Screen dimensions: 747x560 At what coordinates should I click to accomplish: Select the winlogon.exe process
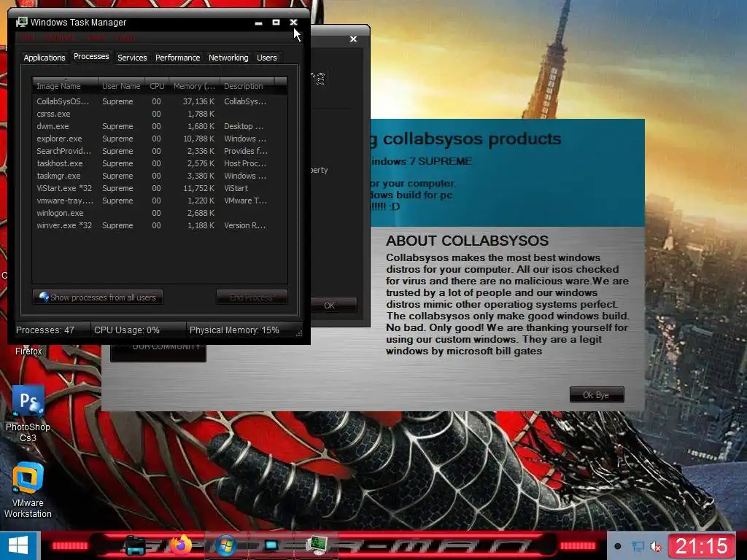click(x=160, y=213)
